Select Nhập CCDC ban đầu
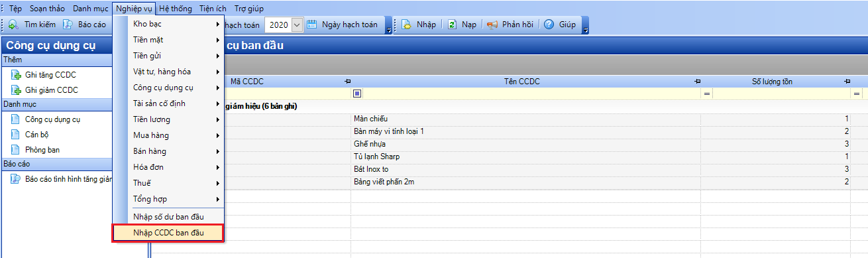 (x=168, y=233)
